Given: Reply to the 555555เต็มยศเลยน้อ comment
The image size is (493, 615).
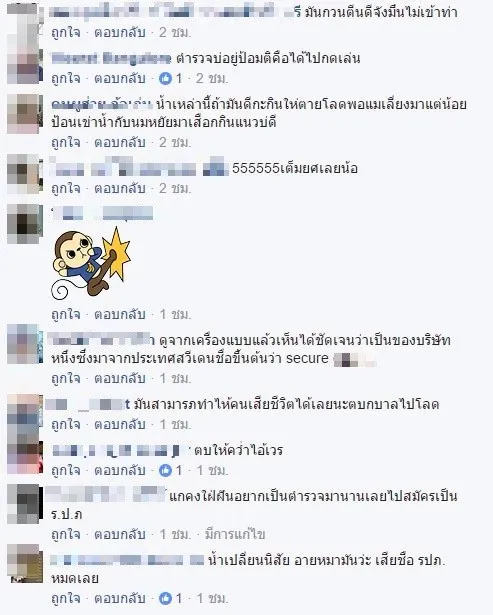Looking at the screenshot, I should (x=120, y=189).
